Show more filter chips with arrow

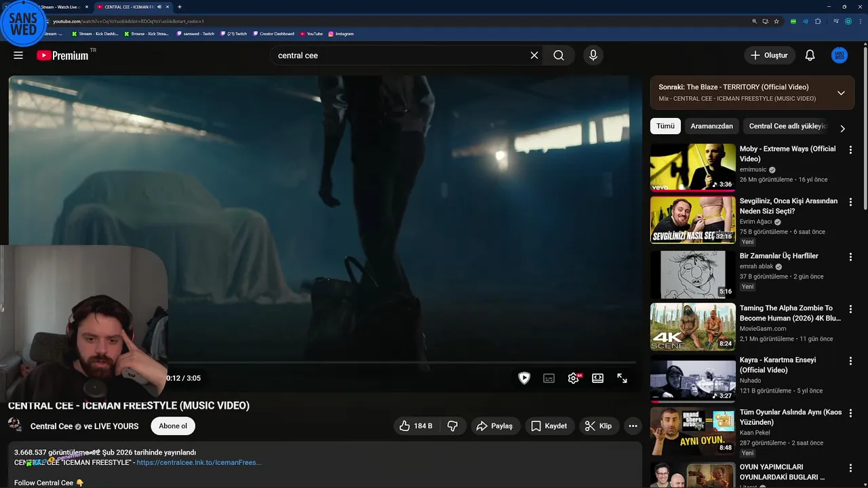[842, 128]
